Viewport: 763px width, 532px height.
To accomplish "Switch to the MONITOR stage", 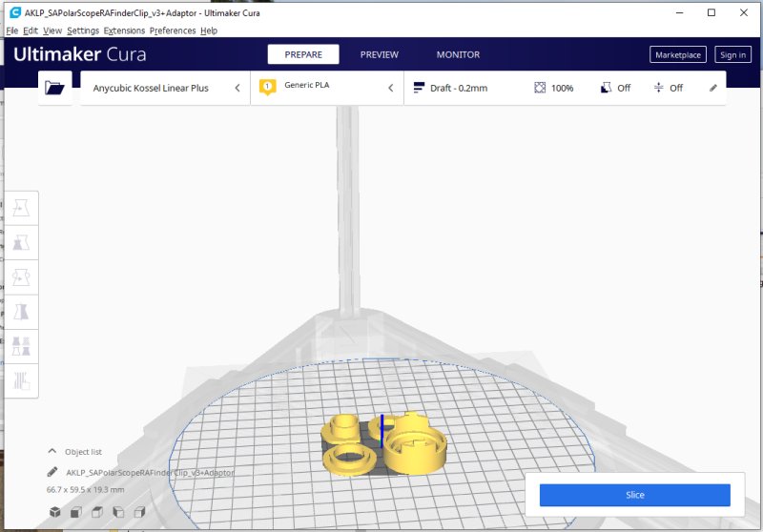I will point(458,54).
